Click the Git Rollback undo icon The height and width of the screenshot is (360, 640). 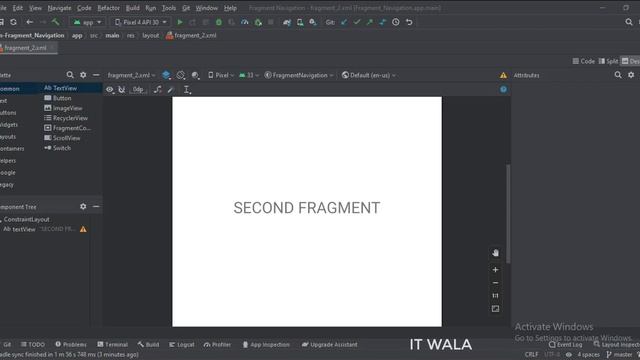click(x=409, y=22)
